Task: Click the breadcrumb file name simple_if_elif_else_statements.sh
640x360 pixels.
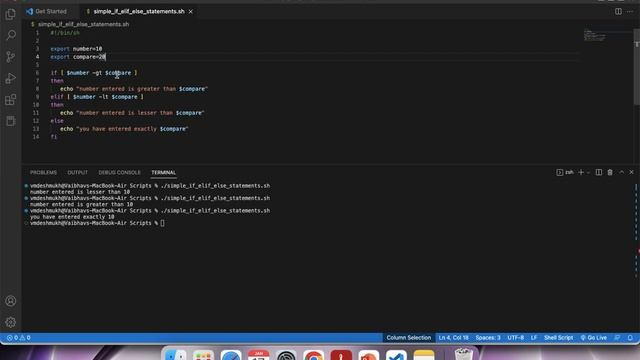Action: click(83, 24)
